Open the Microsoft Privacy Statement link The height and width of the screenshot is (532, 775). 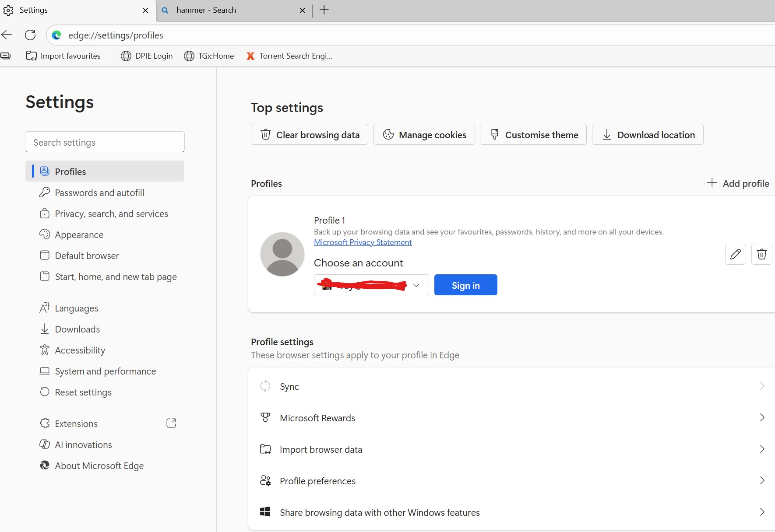(x=363, y=242)
